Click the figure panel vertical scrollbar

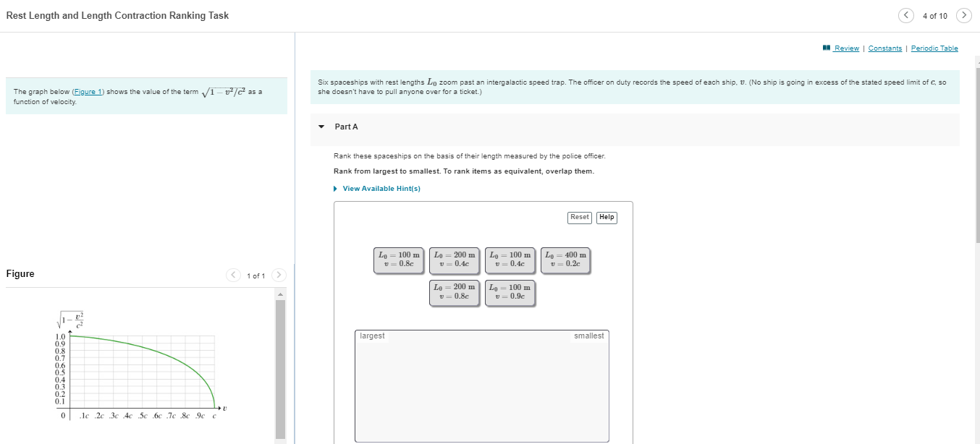tap(281, 369)
